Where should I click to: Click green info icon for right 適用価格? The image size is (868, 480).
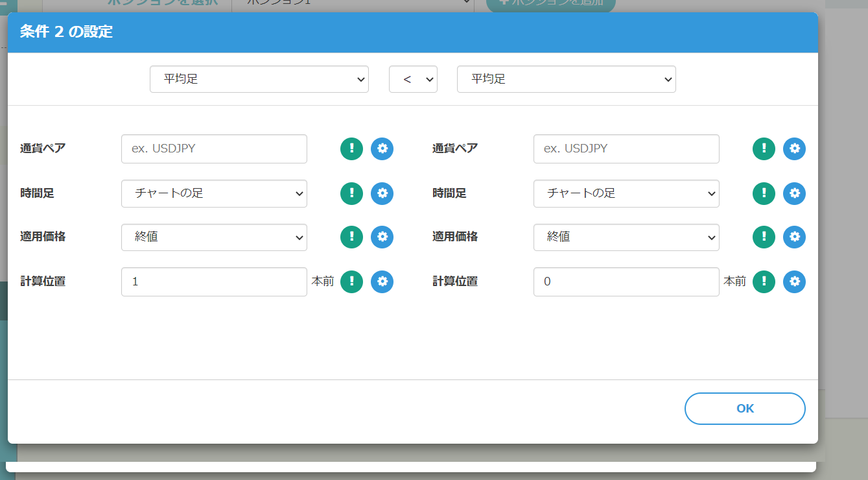(x=764, y=237)
